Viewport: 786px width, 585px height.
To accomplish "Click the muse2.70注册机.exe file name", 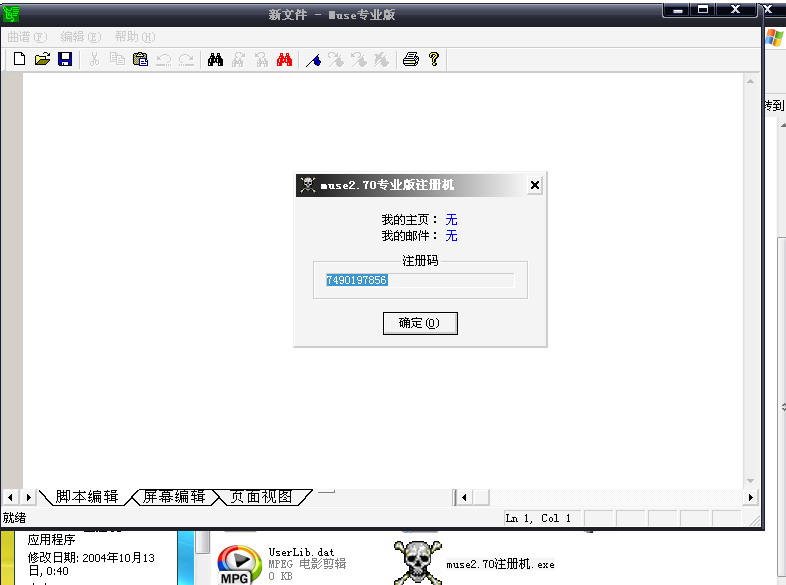I will pos(500,564).
